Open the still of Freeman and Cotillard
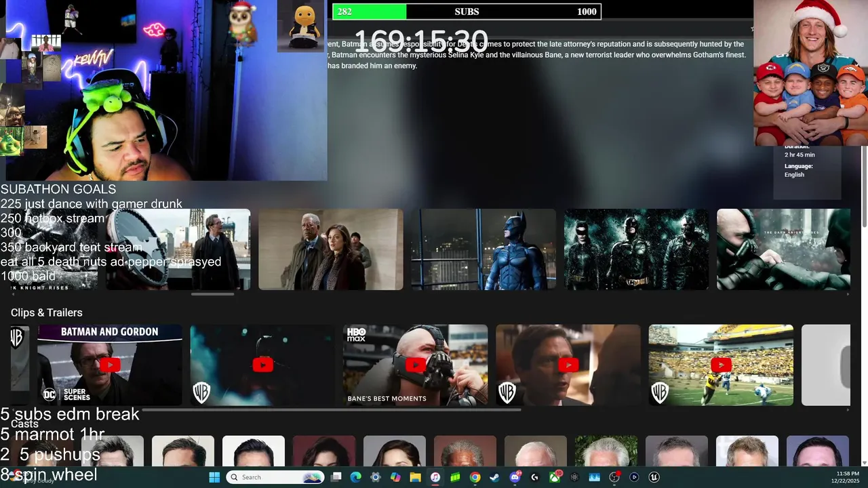 (330, 249)
